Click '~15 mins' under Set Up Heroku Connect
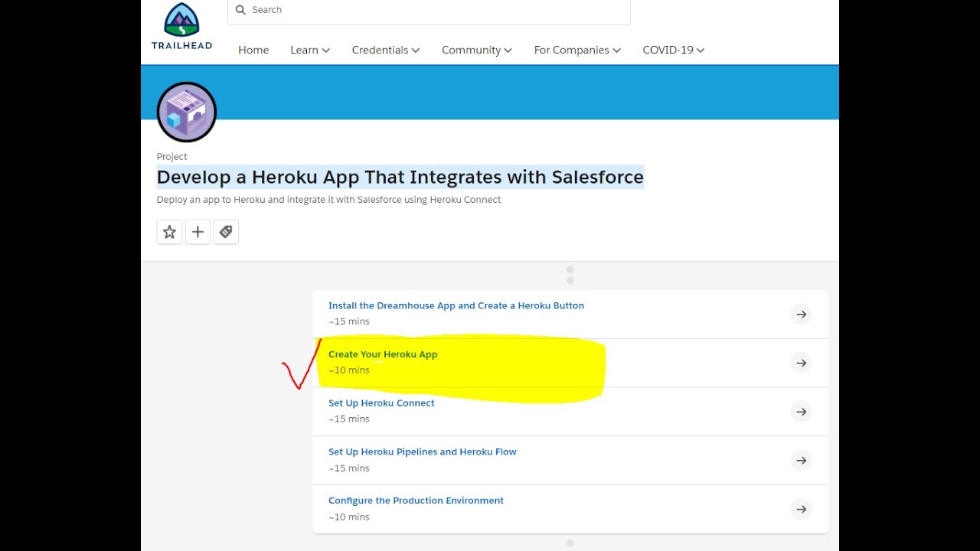Image resolution: width=980 pixels, height=551 pixels. point(349,419)
